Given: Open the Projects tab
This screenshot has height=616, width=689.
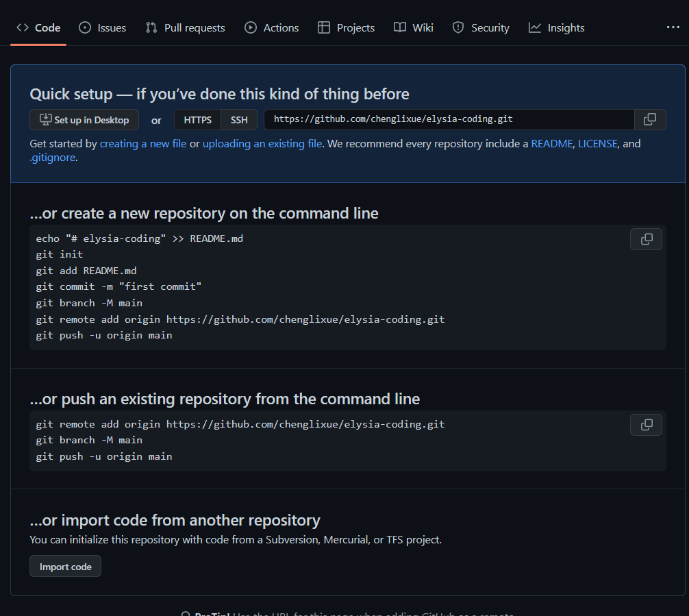Looking at the screenshot, I should click(347, 28).
